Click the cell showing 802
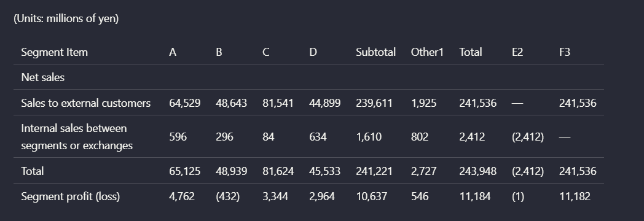 [x=420, y=137]
